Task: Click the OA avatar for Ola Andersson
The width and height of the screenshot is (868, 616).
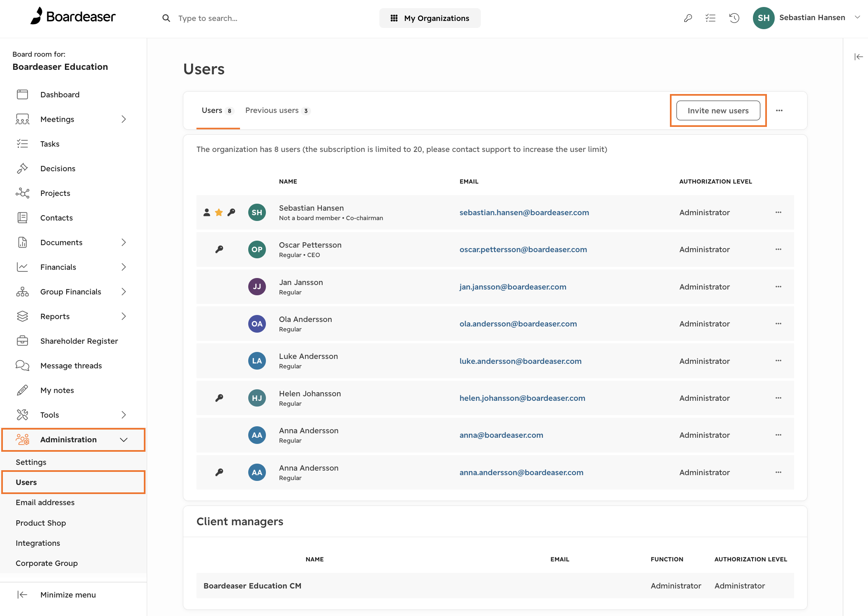Action: pos(257,324)
